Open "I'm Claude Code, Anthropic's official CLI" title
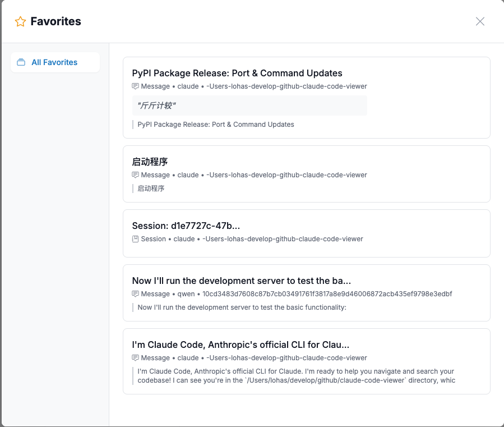Viewport: 504px width, 427px height. pyautogui.click(x=241, y=345)
